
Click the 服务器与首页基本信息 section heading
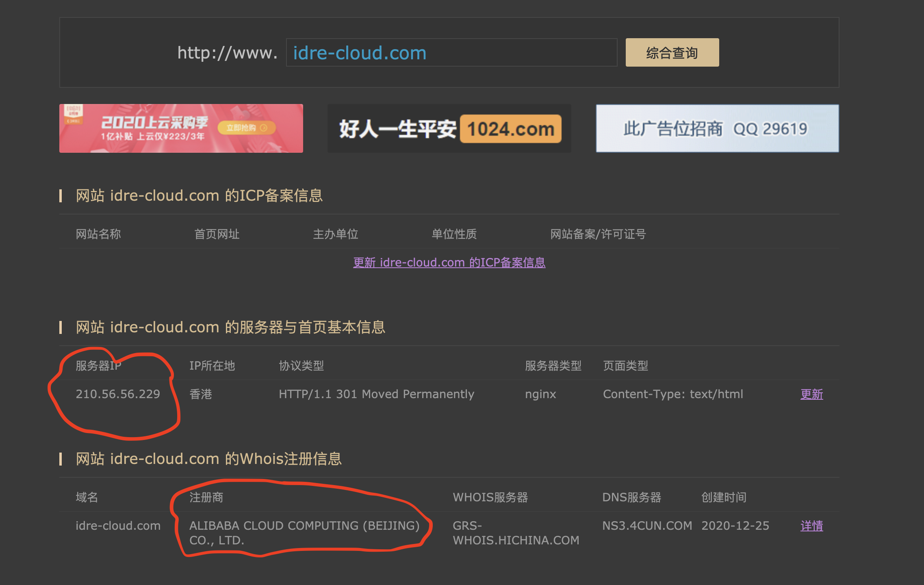pos(230,327)
